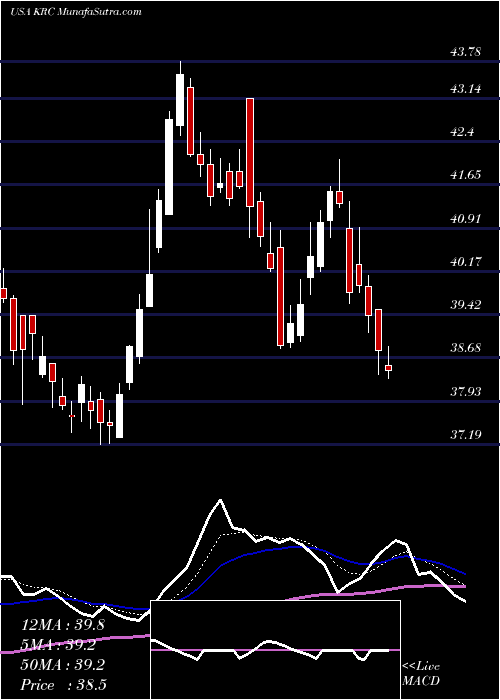Click the MACD inset chart panel
This screenshot has width=500, height=700.
275,650
